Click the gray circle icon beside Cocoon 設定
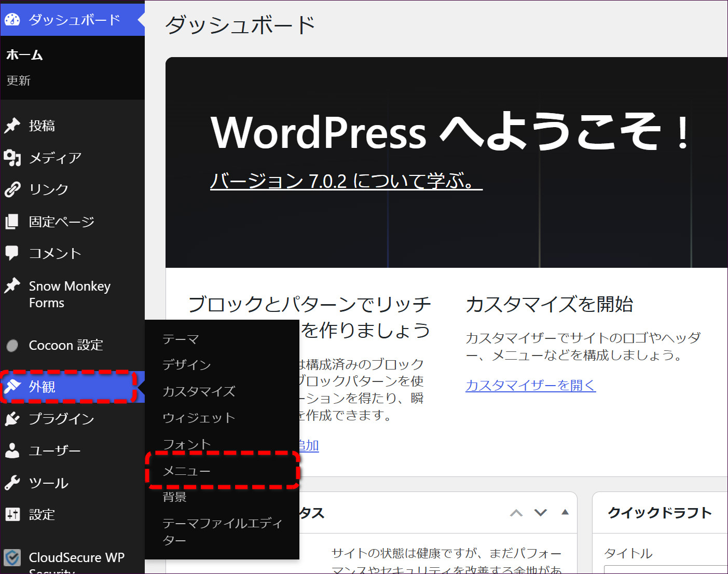Viewport: 728px width, 574px height. click(x=12, y=345)
